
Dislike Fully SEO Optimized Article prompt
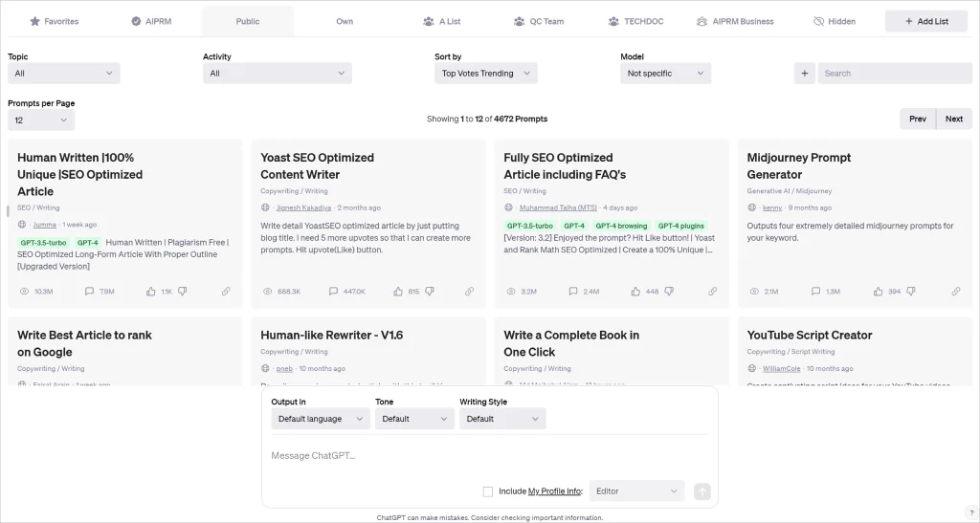coord(669,292)
